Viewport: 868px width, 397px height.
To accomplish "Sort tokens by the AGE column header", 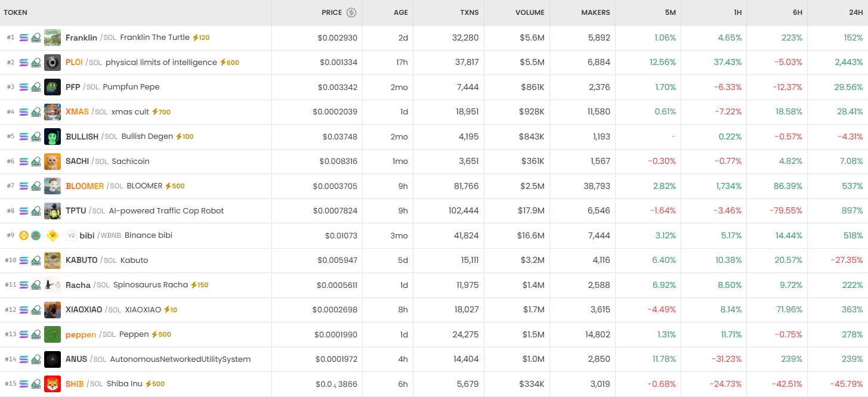I will (x=400, y=13).
